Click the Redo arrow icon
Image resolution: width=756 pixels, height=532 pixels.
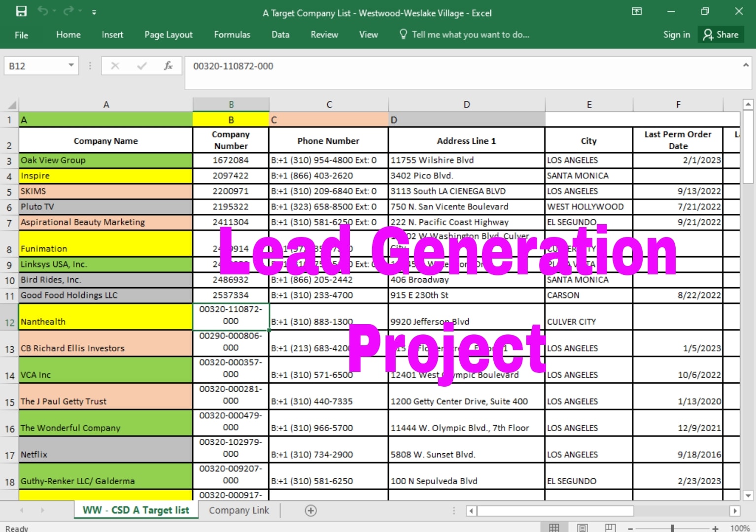[69, 11]
